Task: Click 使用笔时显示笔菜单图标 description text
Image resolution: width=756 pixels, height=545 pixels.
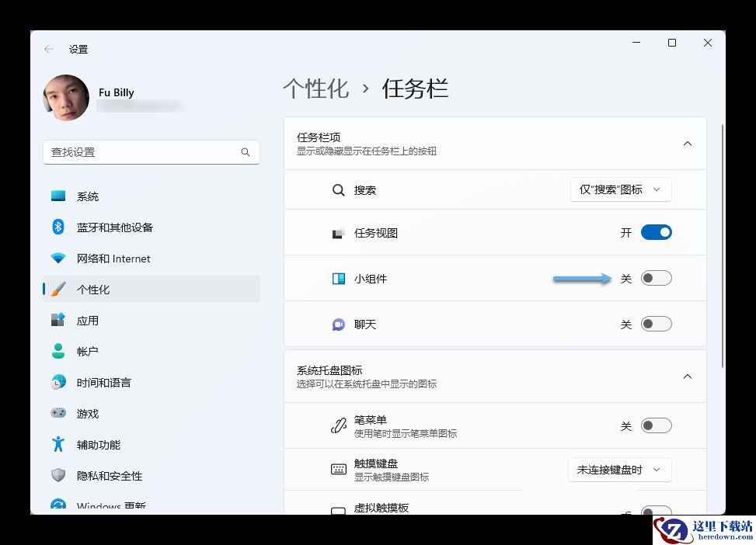Action: (x=406, y=433)
